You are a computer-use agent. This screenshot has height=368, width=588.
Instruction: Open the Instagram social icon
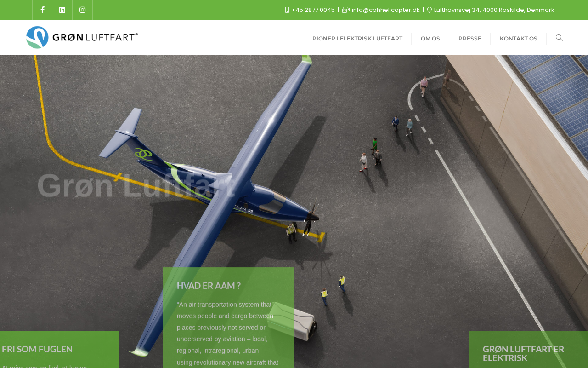coord(83,10)
